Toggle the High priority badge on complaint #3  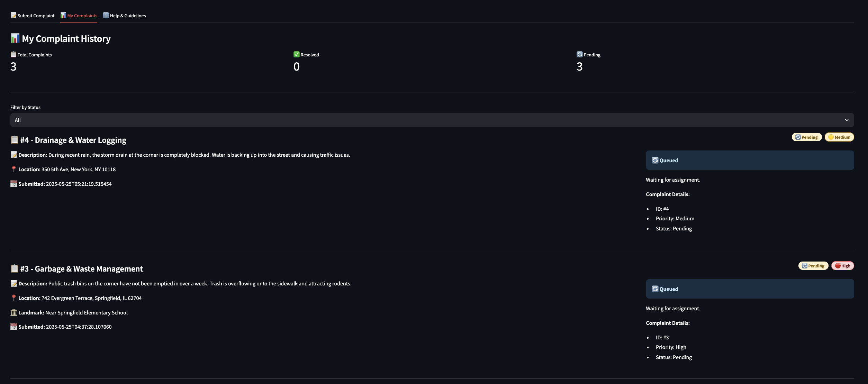(843, 266)
